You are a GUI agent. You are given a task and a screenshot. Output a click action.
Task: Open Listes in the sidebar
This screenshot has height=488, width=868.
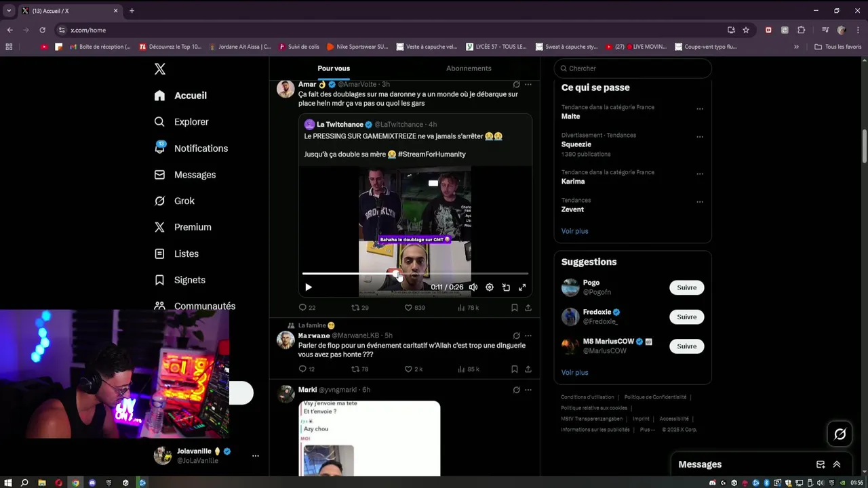pos(176,253)
